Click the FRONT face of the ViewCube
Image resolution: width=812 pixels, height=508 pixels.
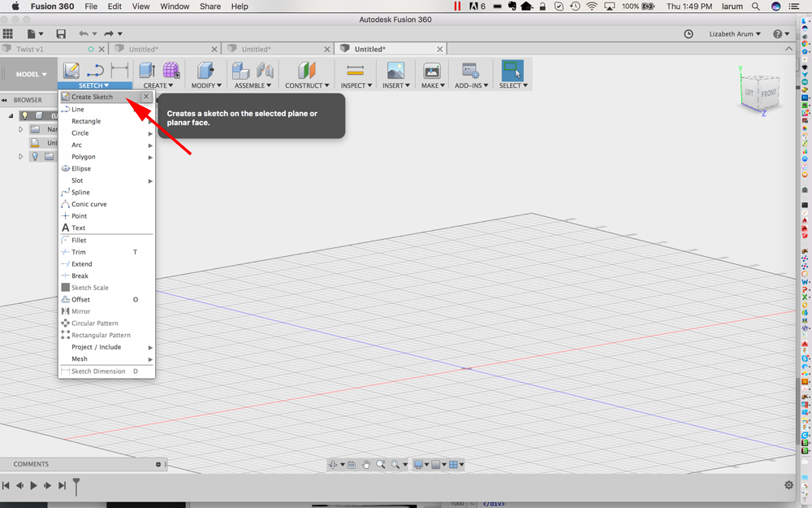tap(768, 93)
